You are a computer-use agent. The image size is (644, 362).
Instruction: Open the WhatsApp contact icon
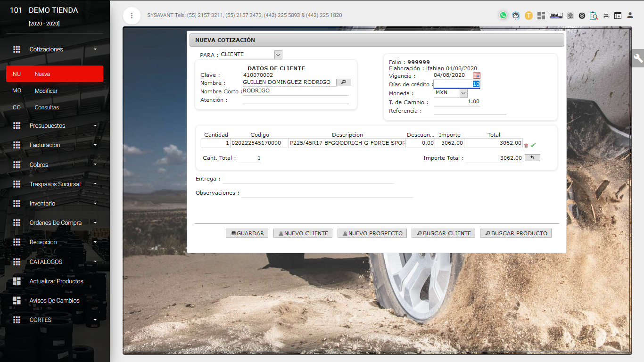503,16
